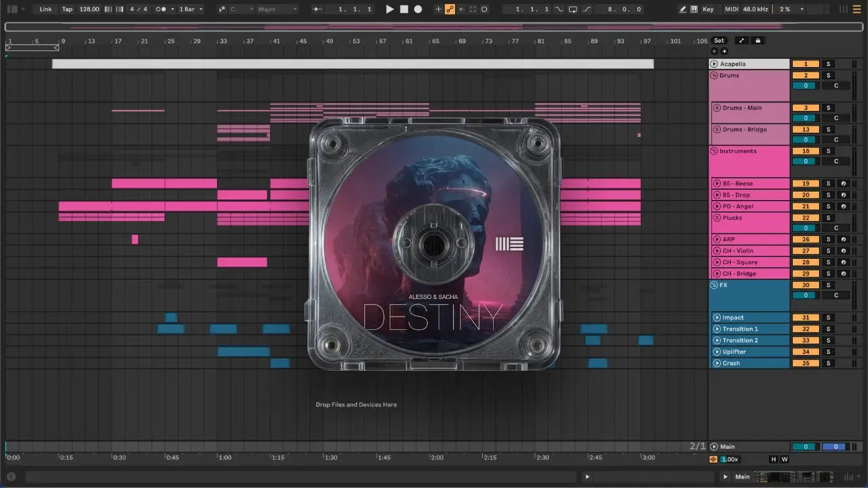The image size is (868, 488).
Task: Click the Tap tempo button
Action: click(x=67, y=9)
